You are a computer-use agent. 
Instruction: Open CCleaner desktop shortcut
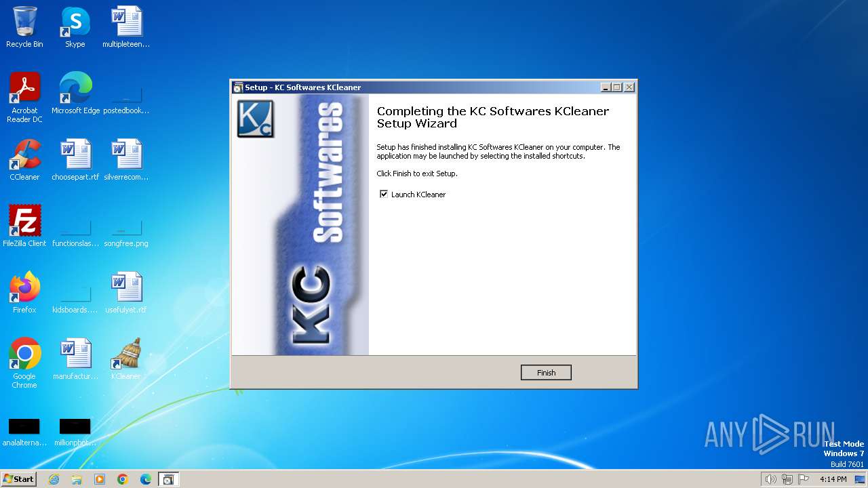pos(24,160)
